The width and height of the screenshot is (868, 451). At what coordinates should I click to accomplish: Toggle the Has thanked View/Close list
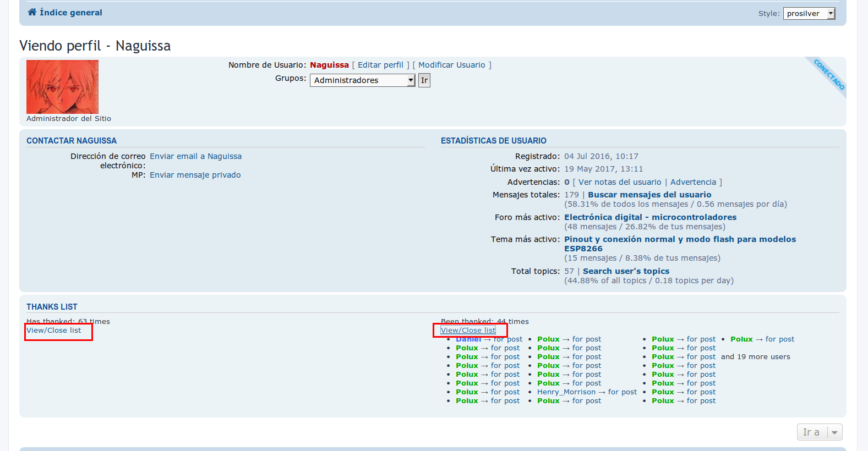(54, 331)
